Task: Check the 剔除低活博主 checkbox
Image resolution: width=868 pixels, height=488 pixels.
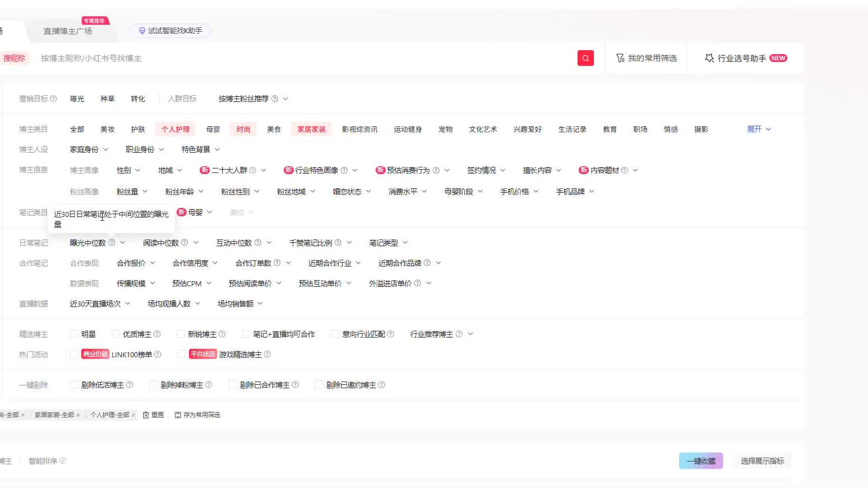Action: pyautogui.click(x=74, y=385)
